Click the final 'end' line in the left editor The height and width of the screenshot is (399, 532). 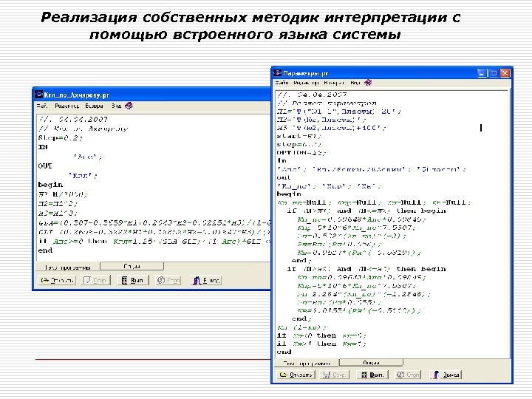tap(45, 250)
